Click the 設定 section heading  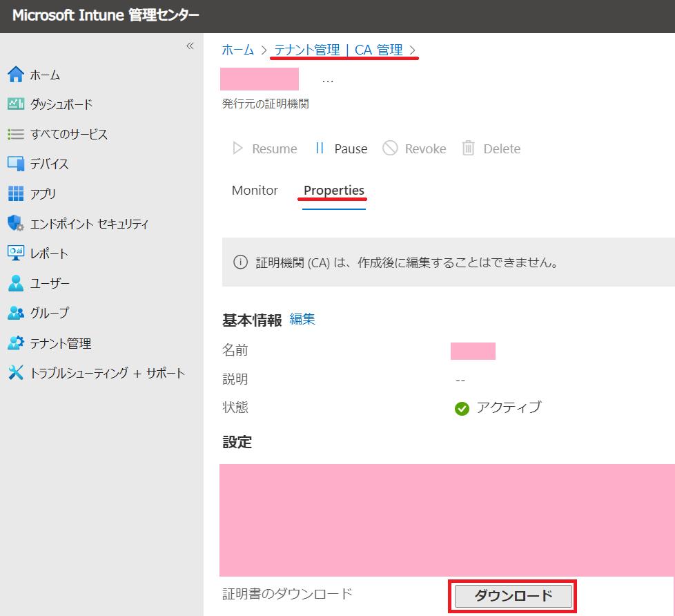(237, 442)
